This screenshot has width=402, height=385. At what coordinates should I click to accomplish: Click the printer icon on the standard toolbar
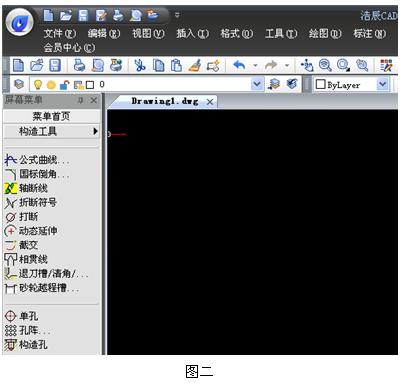pos(79,65)
